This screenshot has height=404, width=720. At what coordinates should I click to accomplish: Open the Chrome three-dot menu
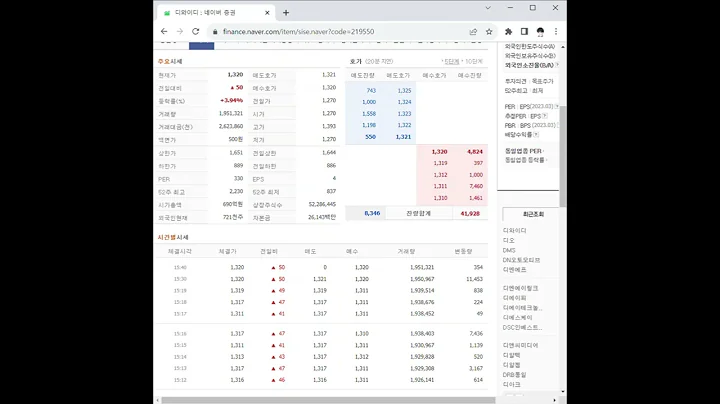(x=556, y=31)
